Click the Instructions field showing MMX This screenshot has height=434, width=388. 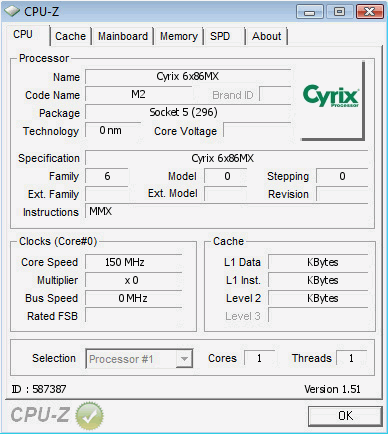click(x=227, y=211)
